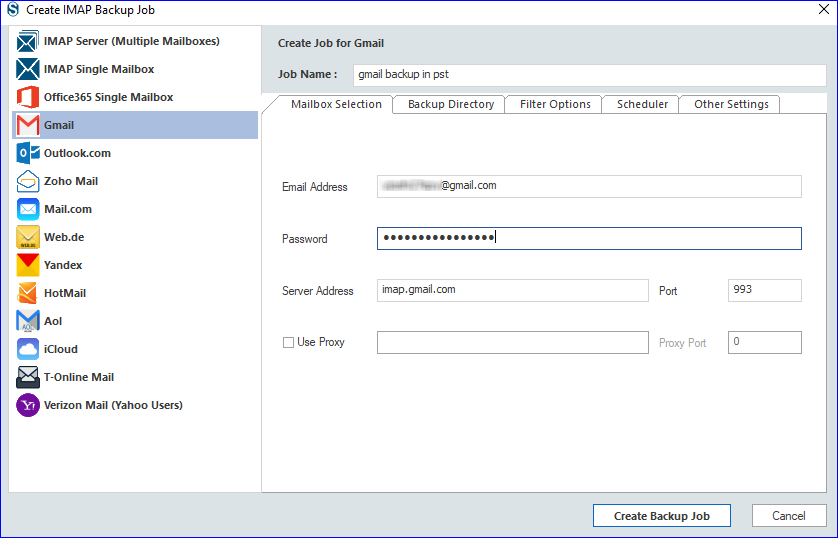Select 'iCloud' label in provider list
Screen dimensions: 838x538
click(61, 349)
